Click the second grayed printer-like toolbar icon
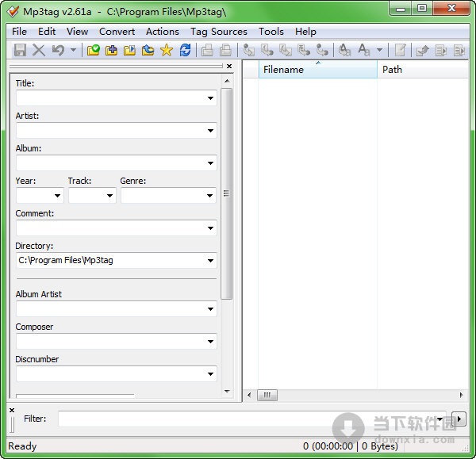The width and height of the screenshot is (476, 459). (225, 50)
